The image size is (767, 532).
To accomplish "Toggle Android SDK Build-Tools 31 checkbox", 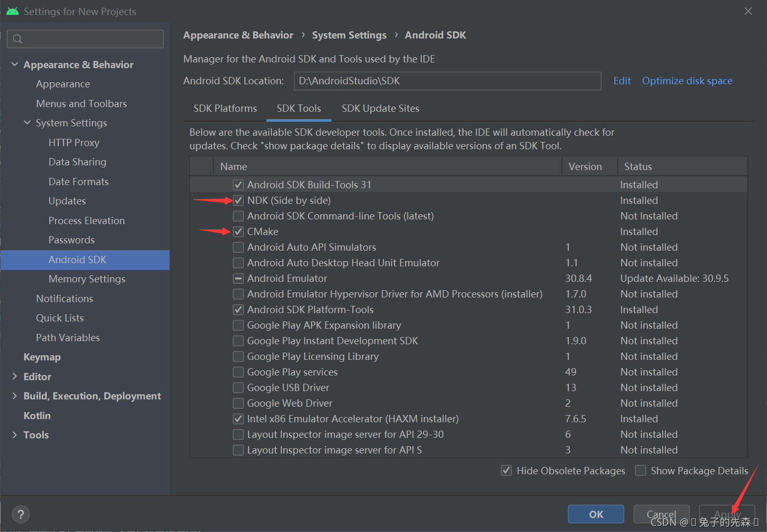I will pyautogui.click(x=238, y=185).
